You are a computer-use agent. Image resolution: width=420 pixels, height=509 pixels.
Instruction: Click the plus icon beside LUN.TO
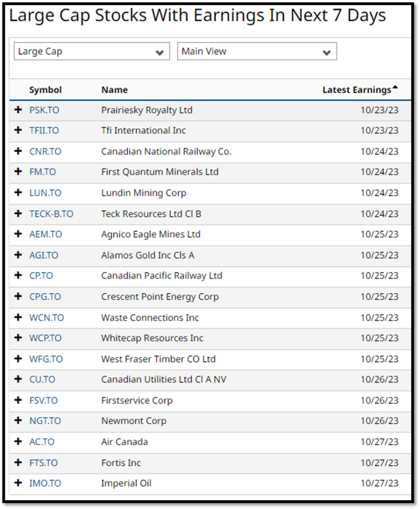[18, 193]
